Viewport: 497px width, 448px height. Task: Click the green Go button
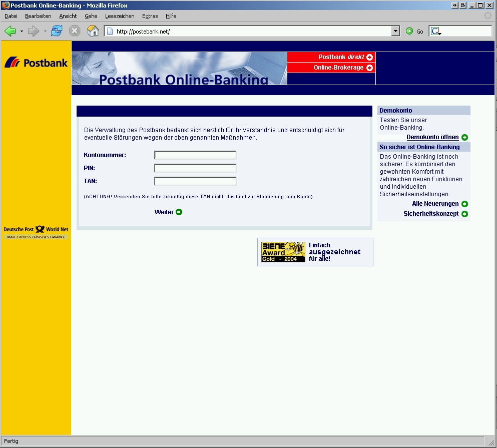[414, 31]
